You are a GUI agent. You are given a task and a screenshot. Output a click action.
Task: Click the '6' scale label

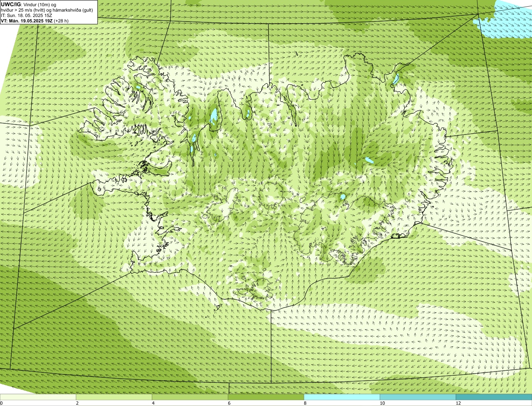(229, 403)
